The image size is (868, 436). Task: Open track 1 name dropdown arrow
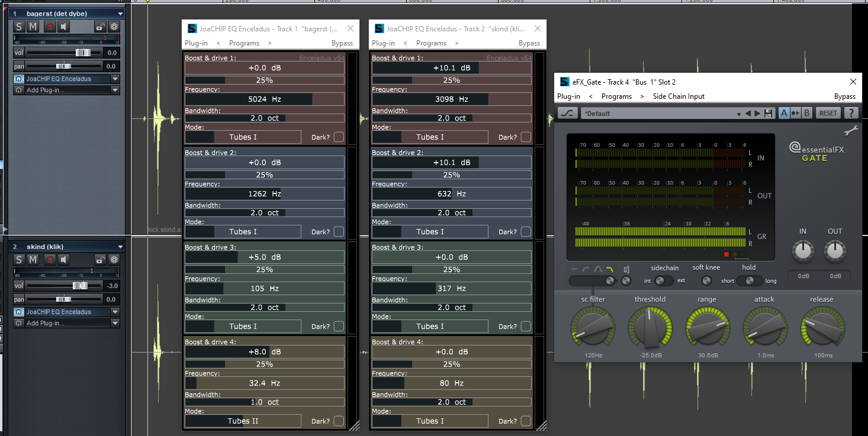pos(121,14)
